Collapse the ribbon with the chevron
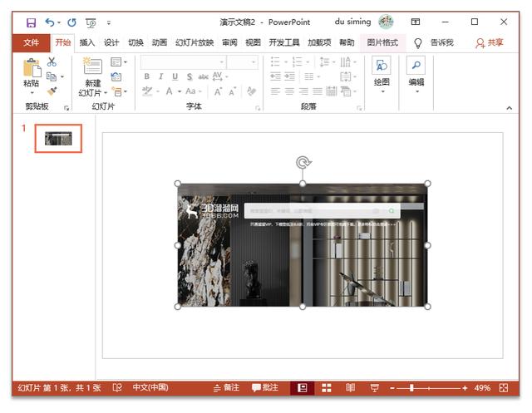532x413 pixels. pos(509,108)
